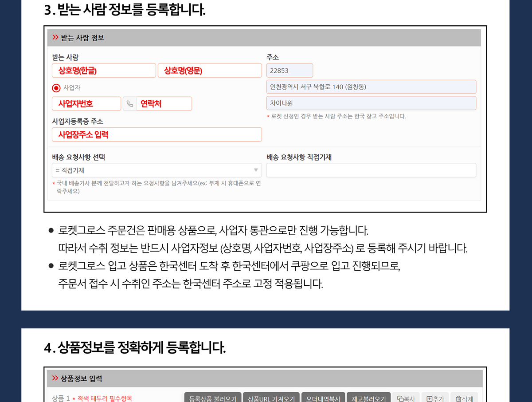
Task: Click the 추가 plus icon button
Action: pyautogui.click(x=435, y=398)
